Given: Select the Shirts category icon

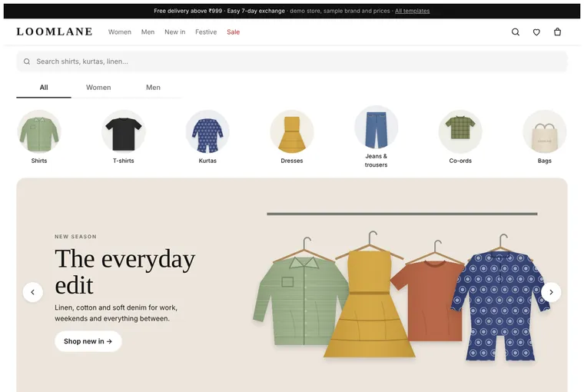Looking at the screenshot, I should pyautogui.click(x=39, y=131).
